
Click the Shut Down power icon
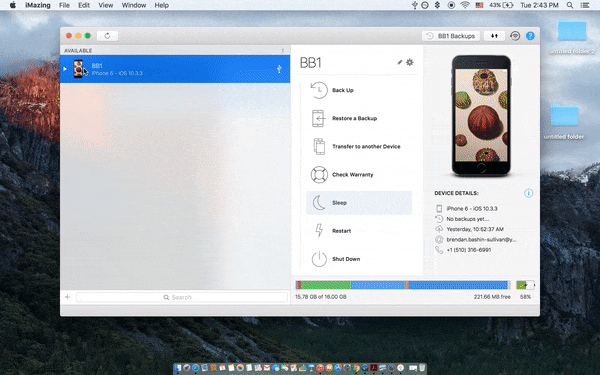319,259
